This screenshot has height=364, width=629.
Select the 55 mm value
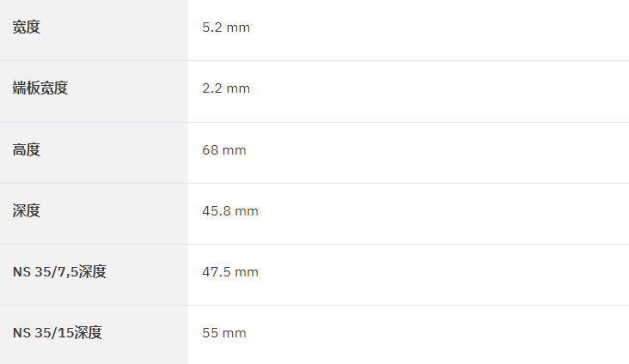click(x=223, y=333)
